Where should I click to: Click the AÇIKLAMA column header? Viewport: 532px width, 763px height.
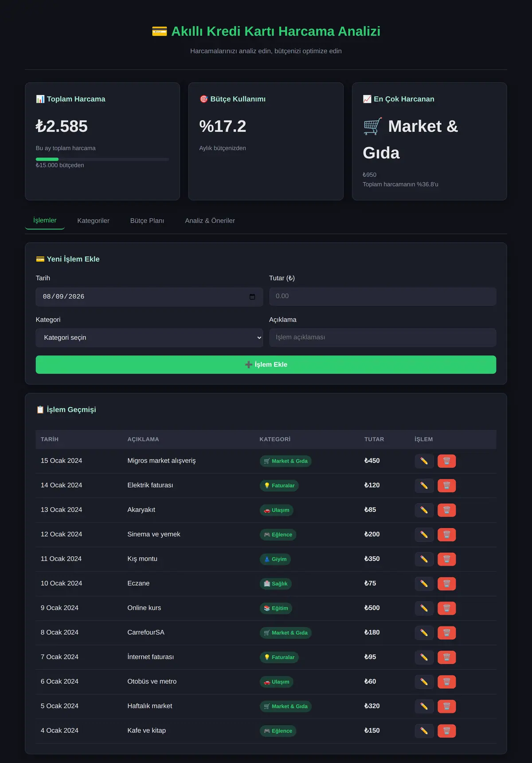pos(143,439)
